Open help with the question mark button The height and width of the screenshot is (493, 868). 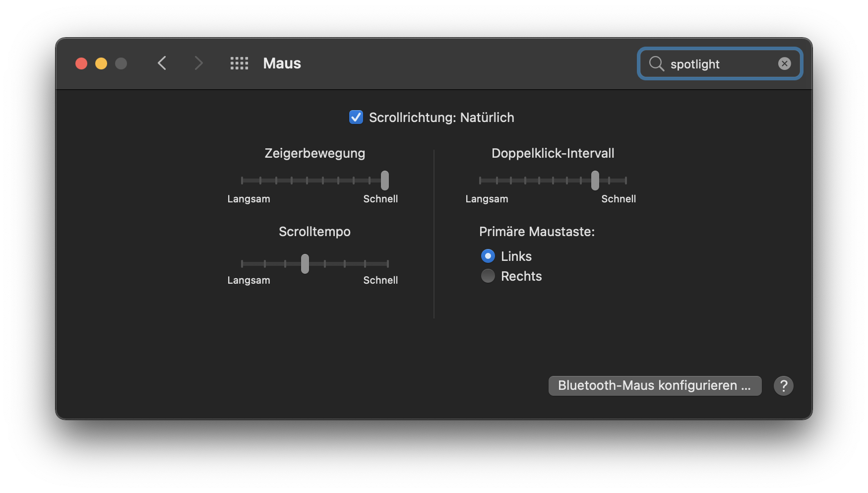(x=783, y=386)
